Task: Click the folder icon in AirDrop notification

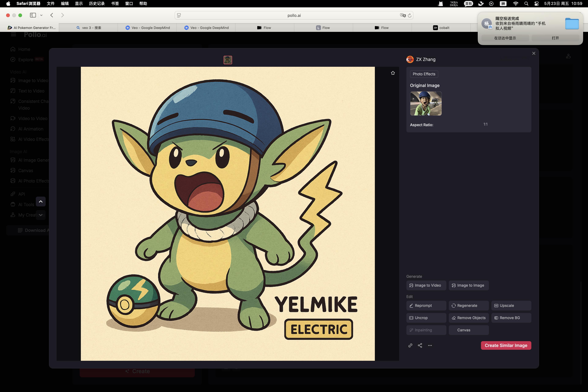Action: pos(572,23)
